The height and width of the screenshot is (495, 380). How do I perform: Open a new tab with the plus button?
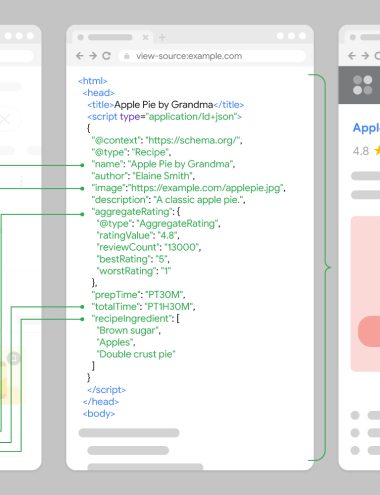[x=162, y=37]
